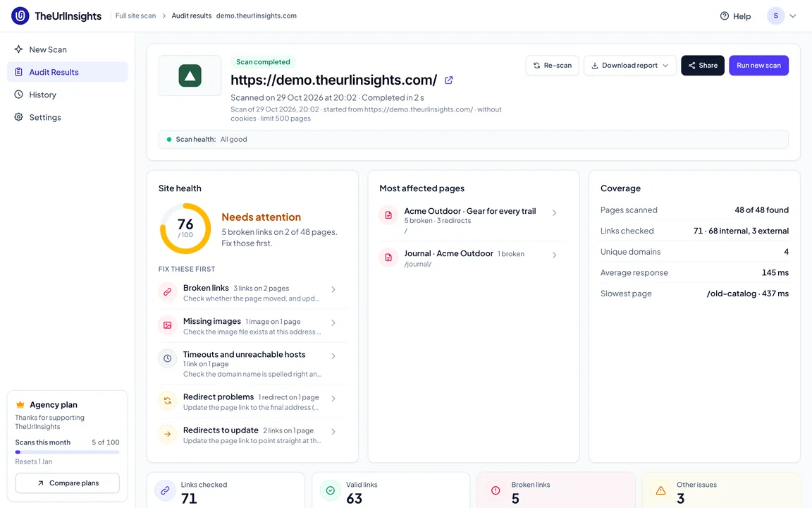
Task: Click the Help label in header
Action: coord(742,16)
